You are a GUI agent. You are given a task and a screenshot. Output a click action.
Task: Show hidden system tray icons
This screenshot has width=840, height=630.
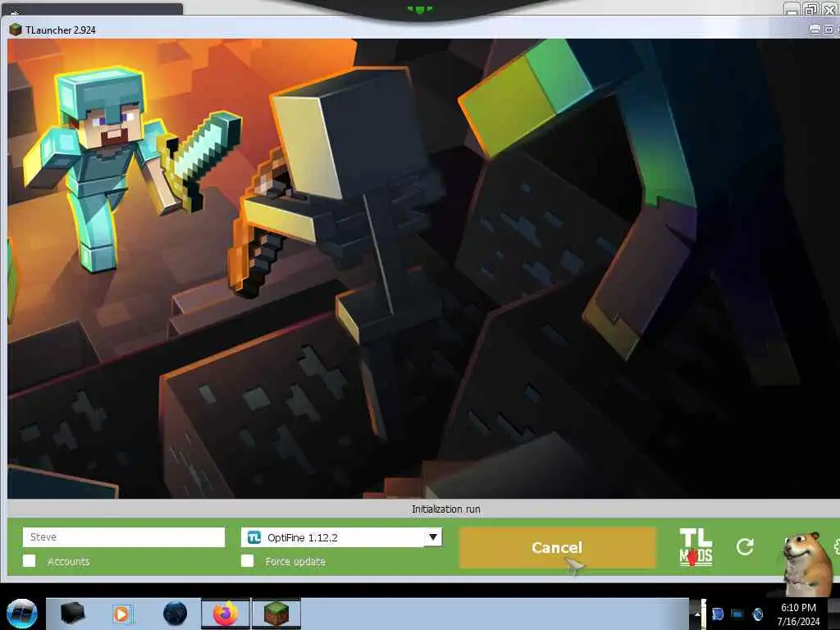[697, 614]
